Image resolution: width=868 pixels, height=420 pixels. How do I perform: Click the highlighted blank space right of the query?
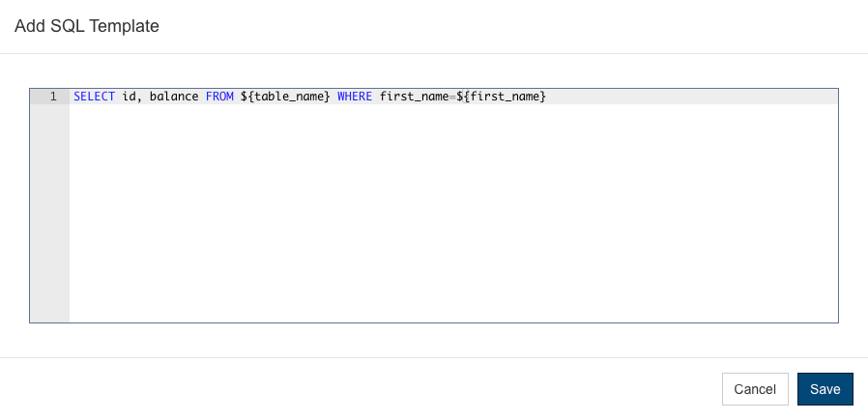pos(692,97)
